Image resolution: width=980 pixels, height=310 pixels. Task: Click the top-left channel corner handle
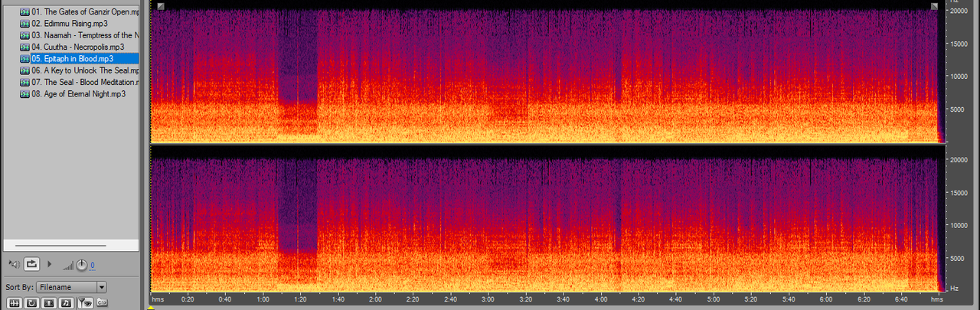(x=161, y=6)
